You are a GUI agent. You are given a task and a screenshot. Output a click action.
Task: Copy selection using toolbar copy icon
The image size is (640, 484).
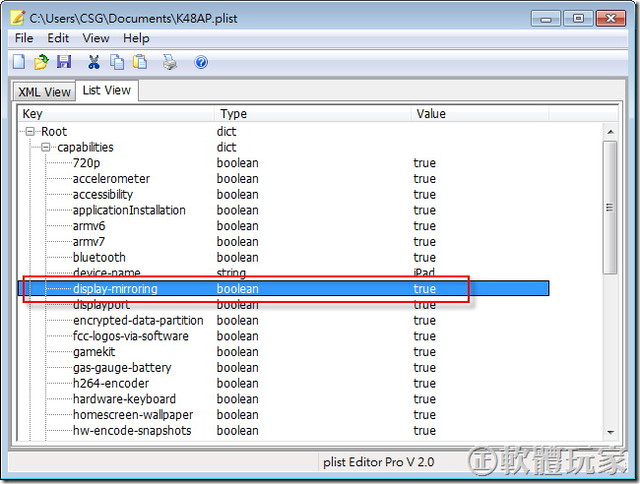click(117, 62)
